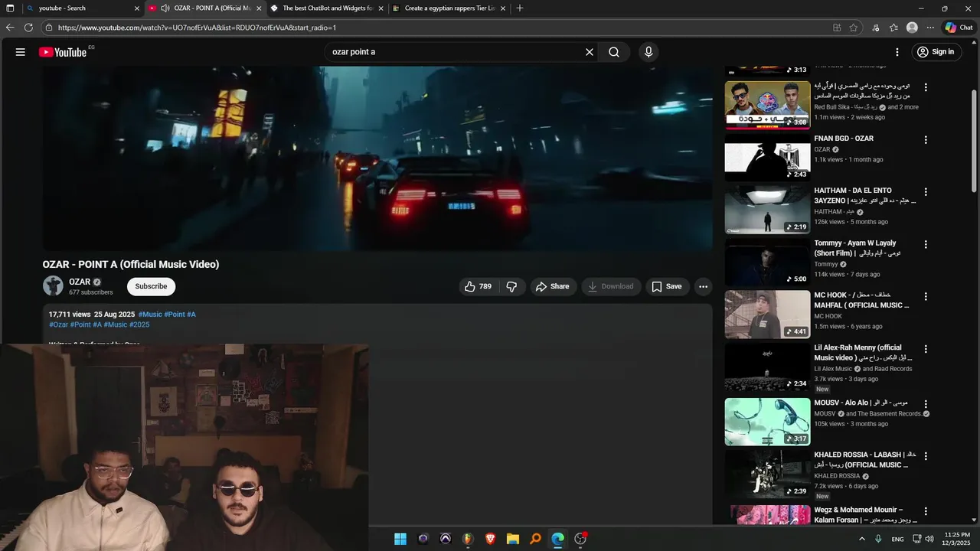Open options menu for MOUSV video
This screenshot has width=980, height=551.
tap(926, 404)
